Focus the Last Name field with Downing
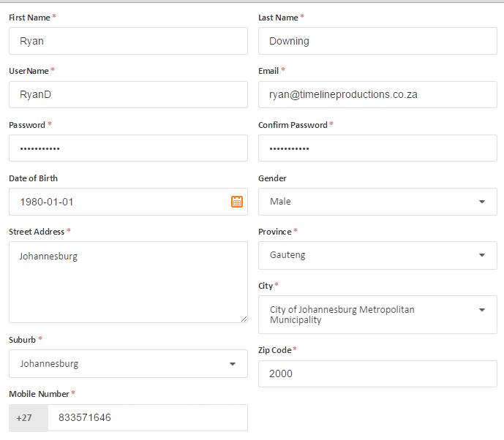Image resolution: width=504 pixels, height=440 pixels. (x=377, y=41)
